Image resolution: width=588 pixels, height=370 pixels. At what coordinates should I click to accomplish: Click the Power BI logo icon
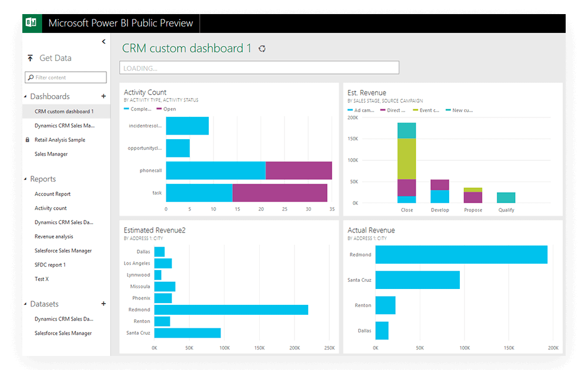point(32,23)
